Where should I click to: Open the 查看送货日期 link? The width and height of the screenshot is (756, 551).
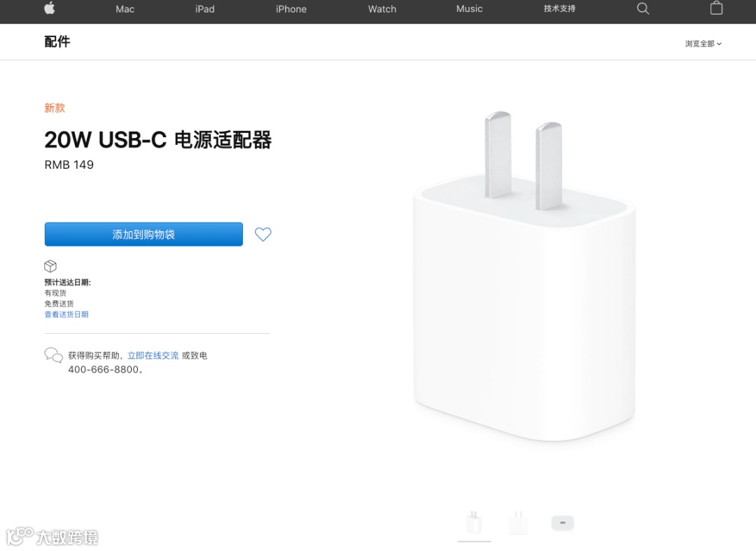(66, 314)
